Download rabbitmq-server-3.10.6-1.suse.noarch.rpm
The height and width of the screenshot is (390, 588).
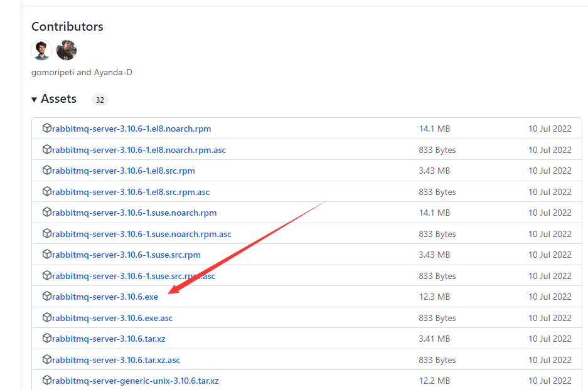[x=134, y=213]
